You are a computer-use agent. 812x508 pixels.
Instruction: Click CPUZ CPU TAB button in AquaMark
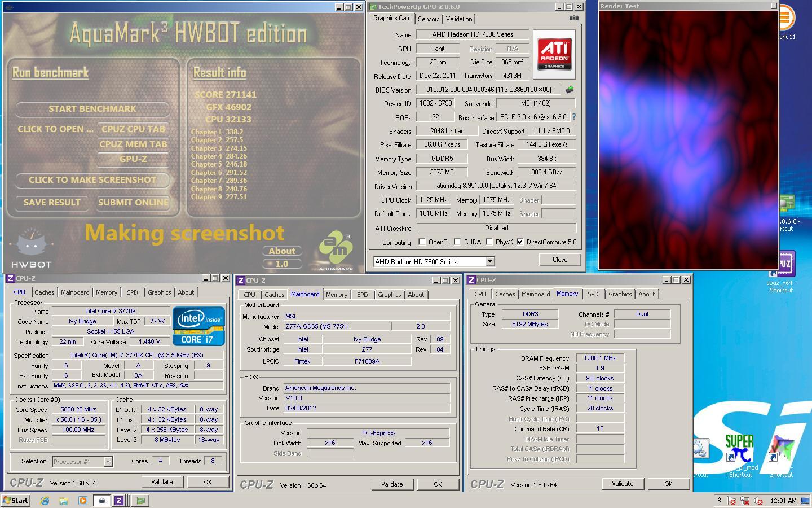(134, 129)
